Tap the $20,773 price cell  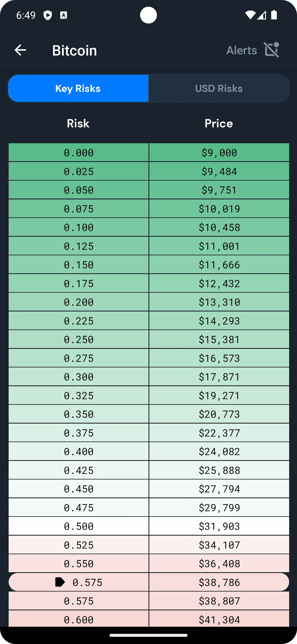[x=219, y=414]
